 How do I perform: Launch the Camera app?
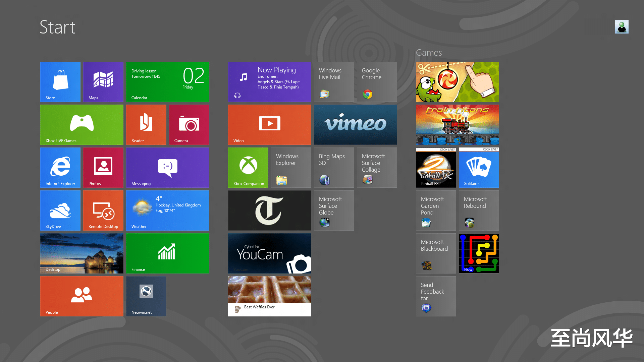pos(189,124)
